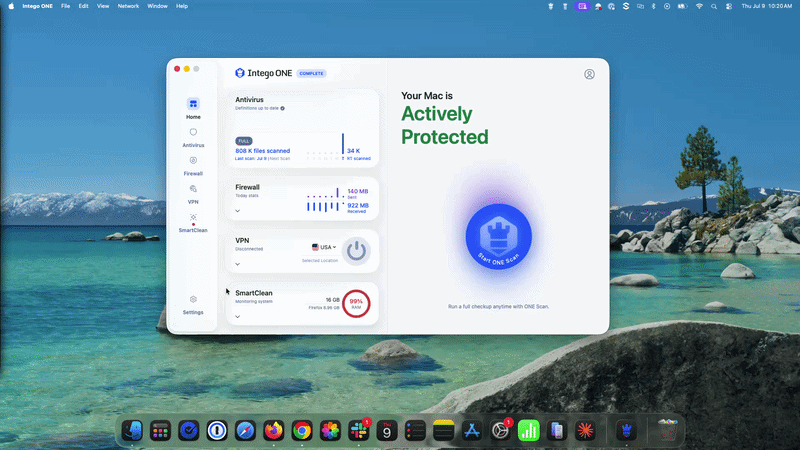
Task: Open Numbers from the Dock
Action: (x=529, y=431)
